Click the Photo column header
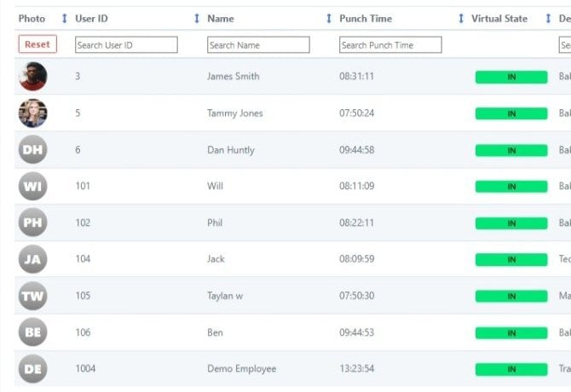Image resolution: width=571 pixels, height=392 pixels. pos(32,19)
